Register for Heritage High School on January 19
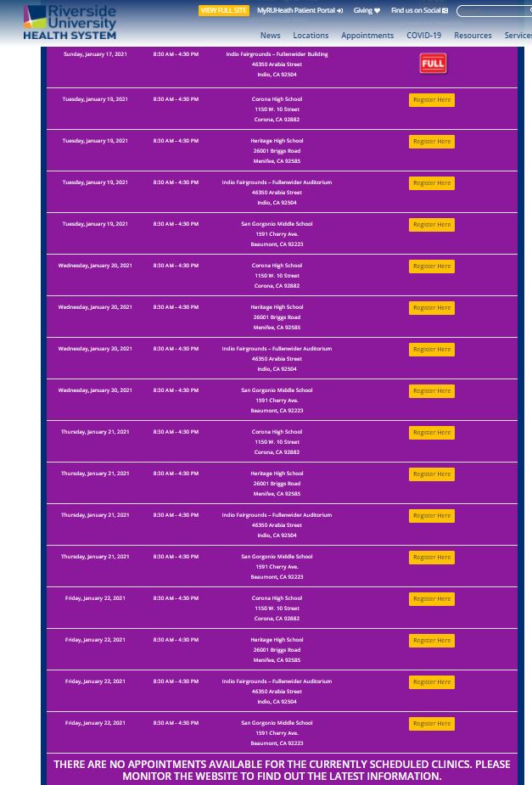Image resolution: width=532 pixels, height=785 pixels. [x=432, y=142]
